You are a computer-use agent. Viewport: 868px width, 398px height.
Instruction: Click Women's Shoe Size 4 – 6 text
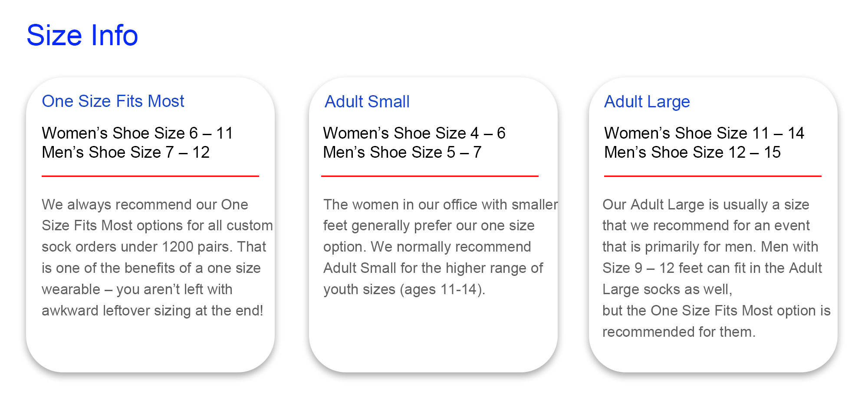click(414, 133)
